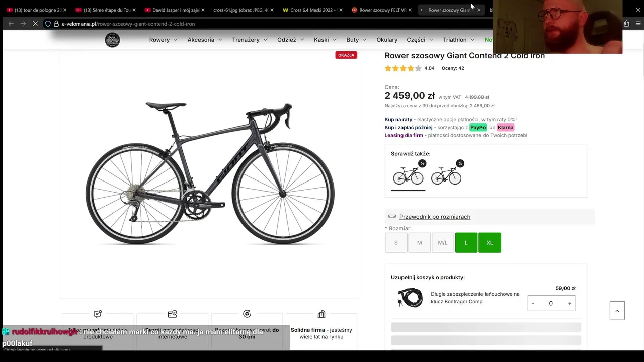Click the Solidna firma building icon
Viewport: 644px width, 362px height.
(321, 314)
